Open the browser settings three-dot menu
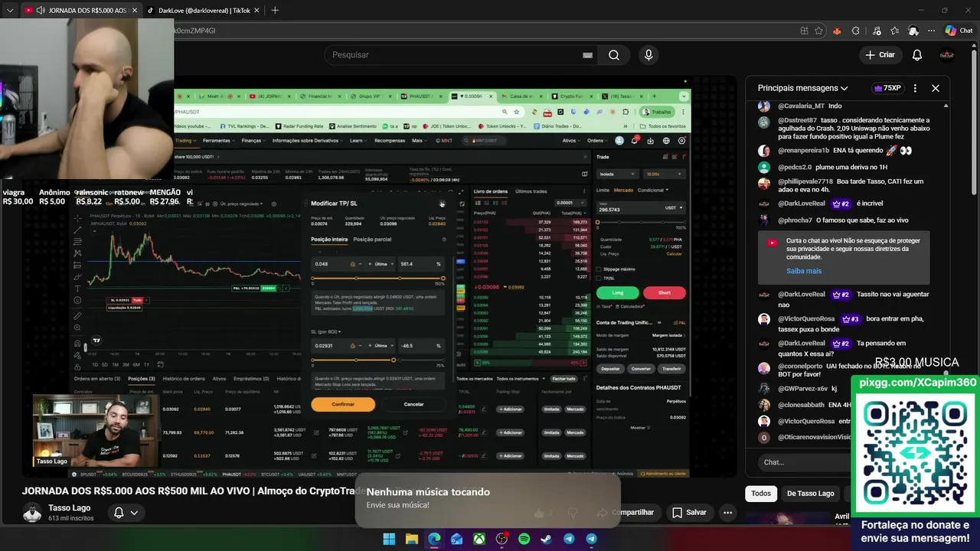The image size is (980, 551). (933, 31)
